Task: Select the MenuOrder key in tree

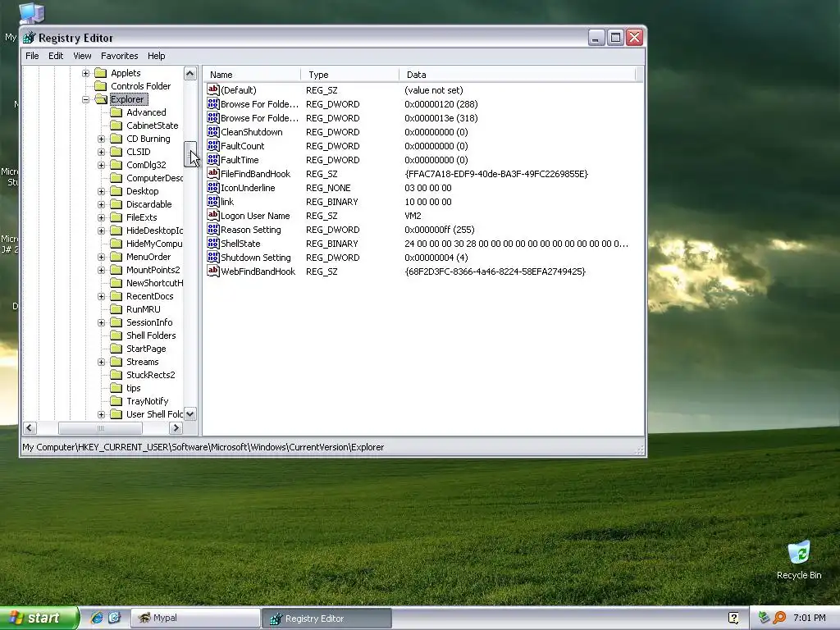Action: point(148,257)
